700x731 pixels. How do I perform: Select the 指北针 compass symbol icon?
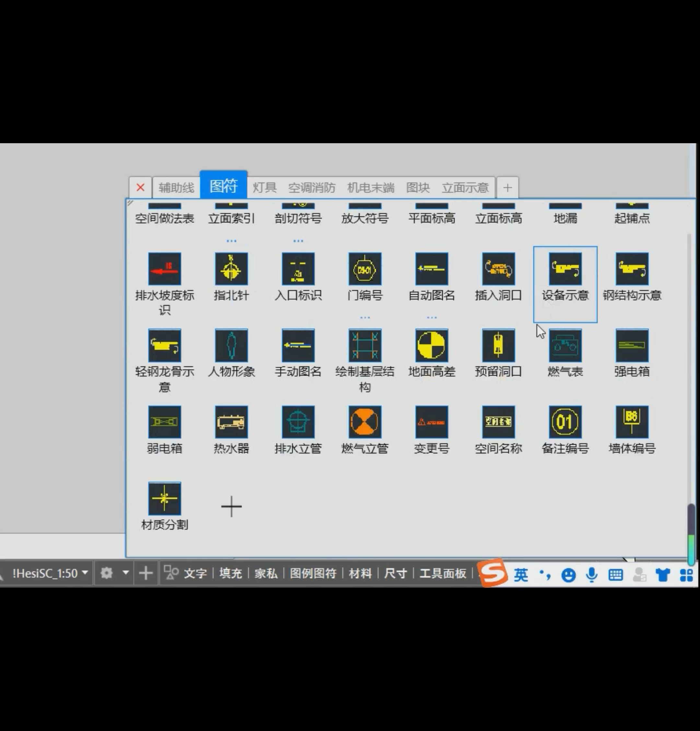(x=231, y=269)
